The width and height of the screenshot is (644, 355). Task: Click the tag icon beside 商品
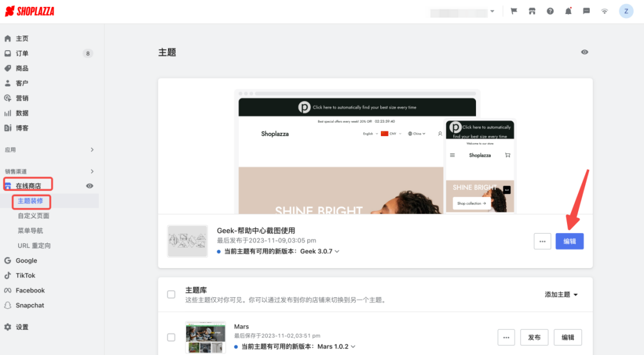8,68
